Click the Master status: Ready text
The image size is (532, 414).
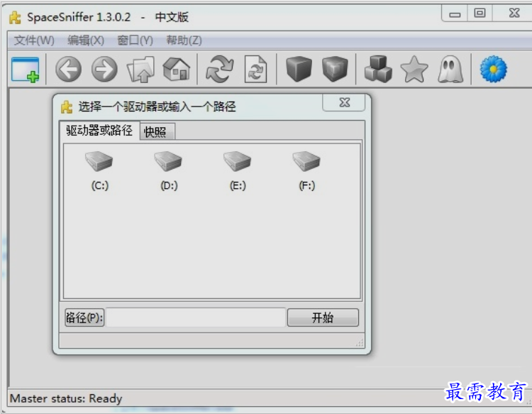[66, 398]
